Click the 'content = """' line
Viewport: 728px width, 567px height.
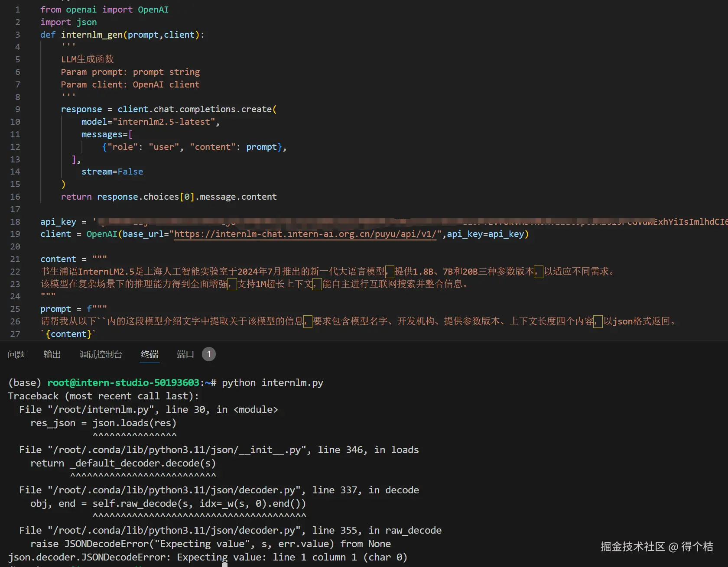tap(74, 259)
